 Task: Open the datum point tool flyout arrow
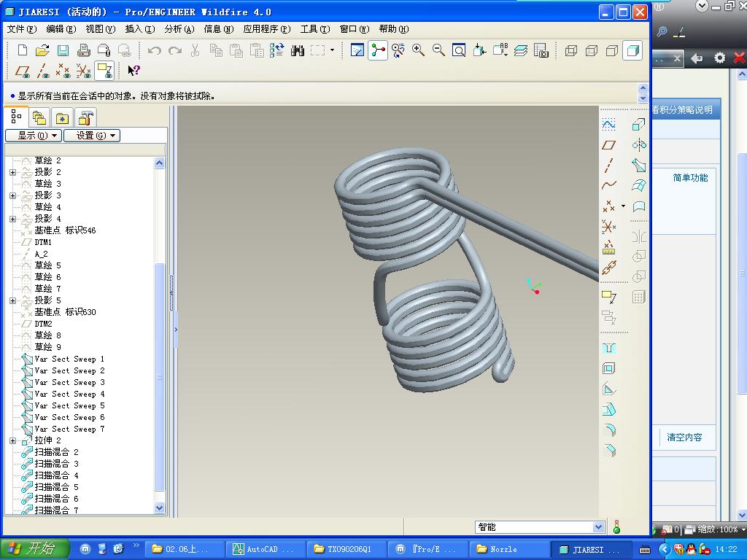tap(623, 206)
